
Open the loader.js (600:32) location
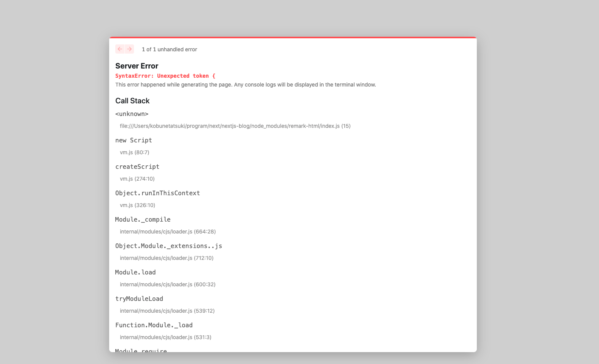[168, 284]
